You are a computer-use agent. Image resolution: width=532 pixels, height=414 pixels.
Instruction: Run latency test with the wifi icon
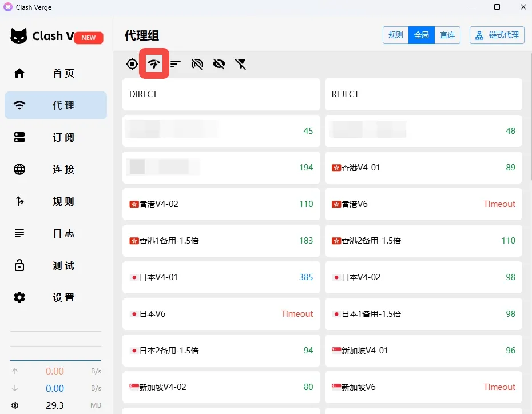[x=153, y=64]
